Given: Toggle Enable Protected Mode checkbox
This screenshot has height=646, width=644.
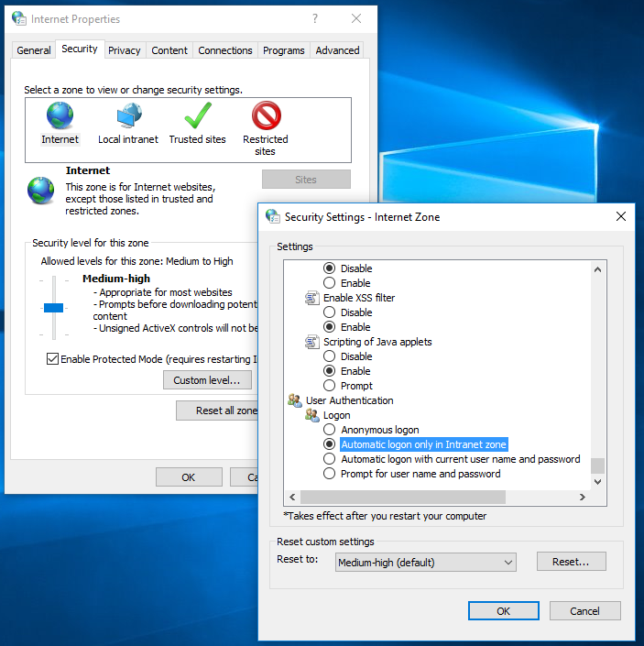Looking at the screenshot, I should (52, 359).
